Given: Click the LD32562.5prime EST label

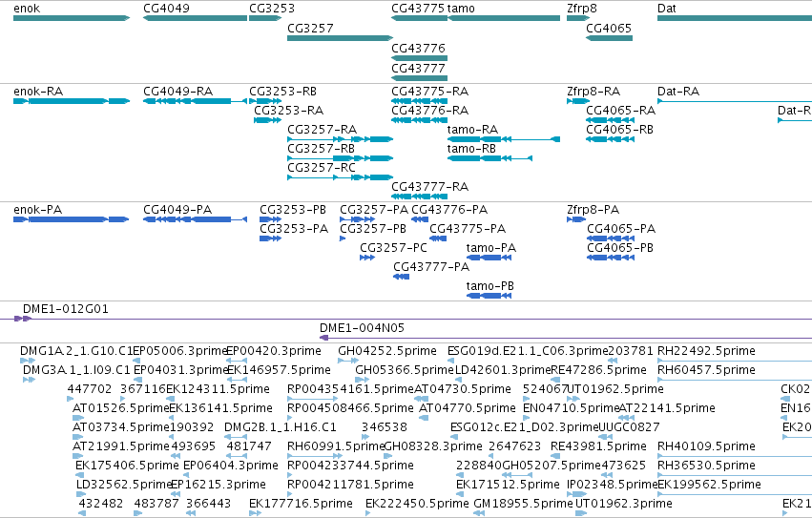Looking at the screenshot, I should [x=124, y=485].
